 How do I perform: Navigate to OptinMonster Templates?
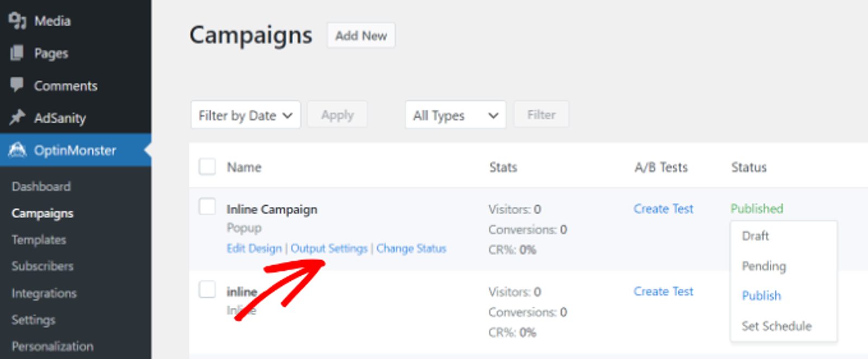pyautogui.click(x=39, y=240)
